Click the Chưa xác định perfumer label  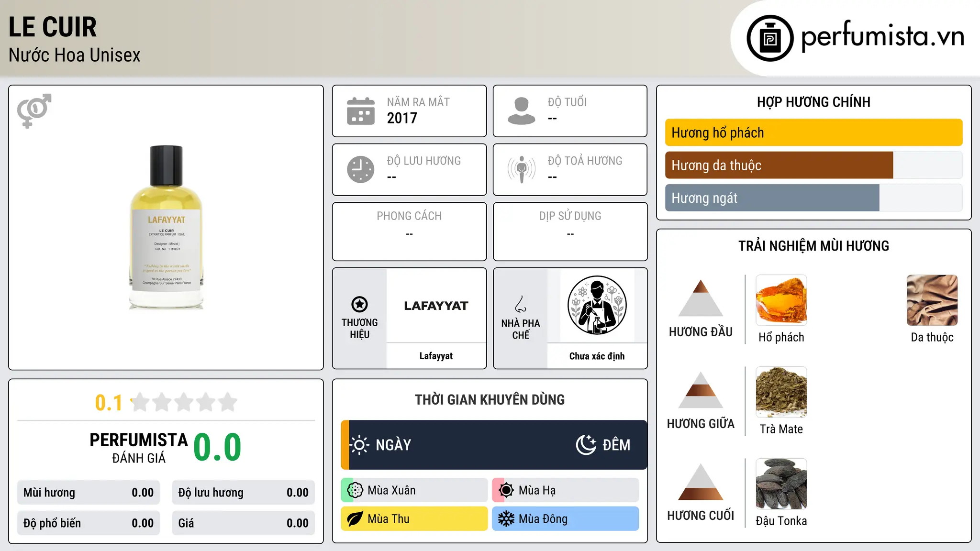click(x=597, y=356)
